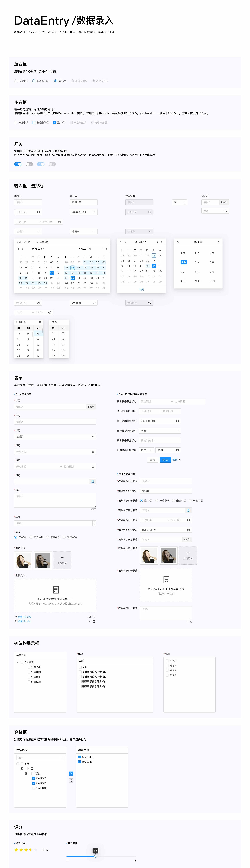Collapse filter form via 收起
This screenshot has width=250, height=868.
click(176, 460)
